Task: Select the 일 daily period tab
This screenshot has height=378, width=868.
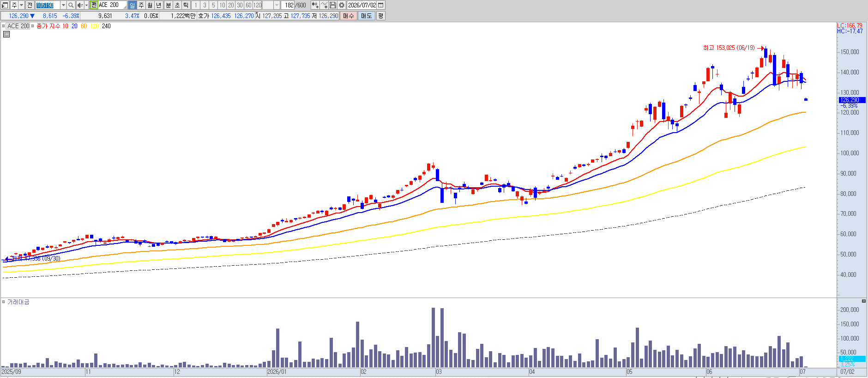Action: 132,5
